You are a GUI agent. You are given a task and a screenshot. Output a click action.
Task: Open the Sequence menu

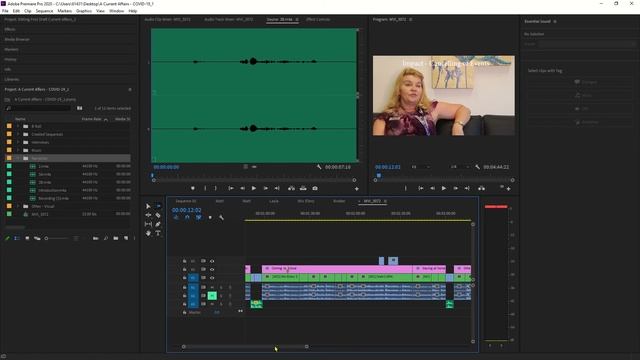(x=44, y=11)
